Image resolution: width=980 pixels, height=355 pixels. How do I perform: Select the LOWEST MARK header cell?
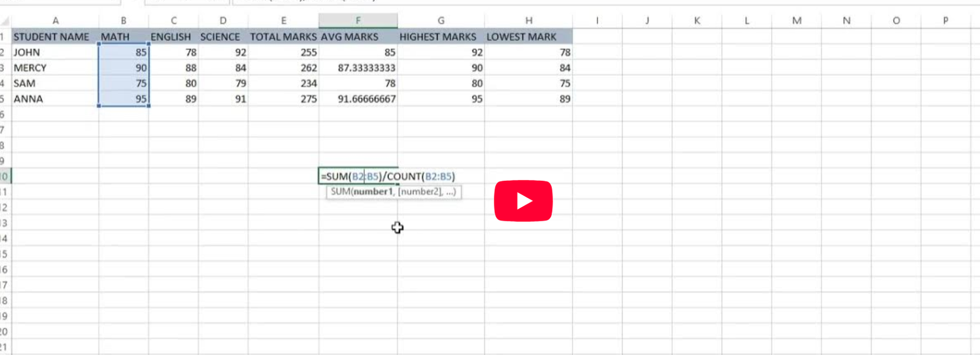pos(522,37)
